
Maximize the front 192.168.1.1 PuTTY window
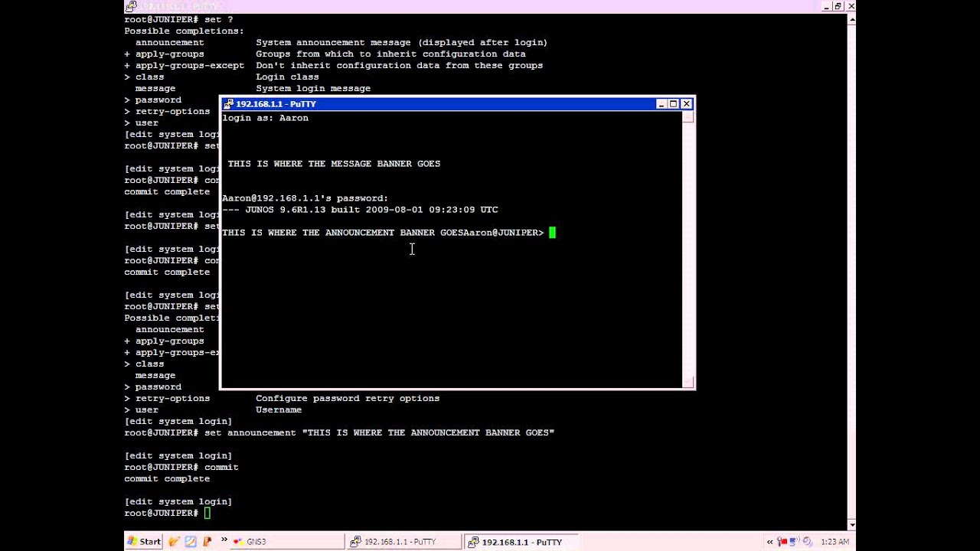pos(673,104)
